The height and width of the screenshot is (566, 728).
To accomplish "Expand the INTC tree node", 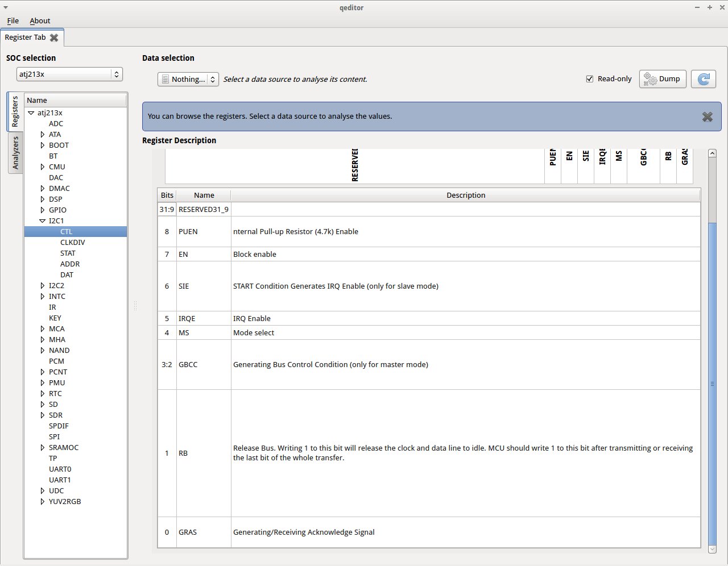I will (43, 297).
